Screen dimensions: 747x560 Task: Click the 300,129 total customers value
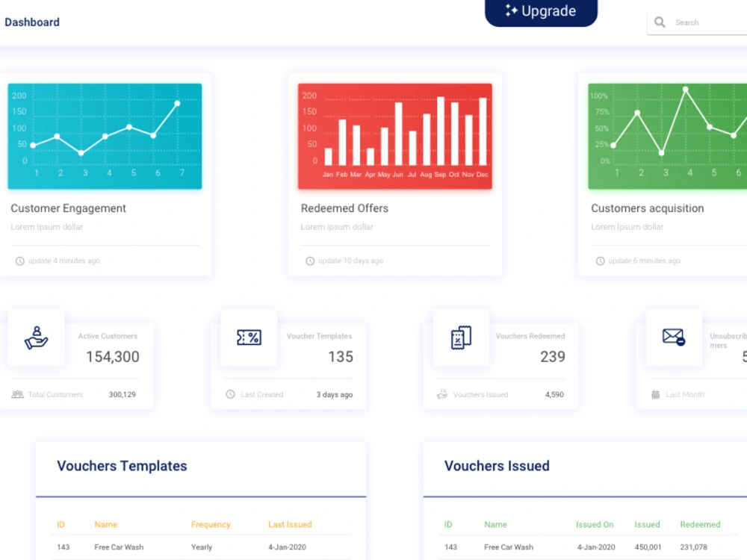coord(122,394)
